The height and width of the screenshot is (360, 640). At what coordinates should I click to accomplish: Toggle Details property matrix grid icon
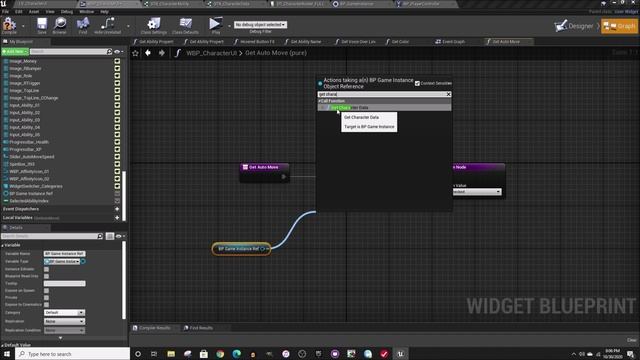110,236
